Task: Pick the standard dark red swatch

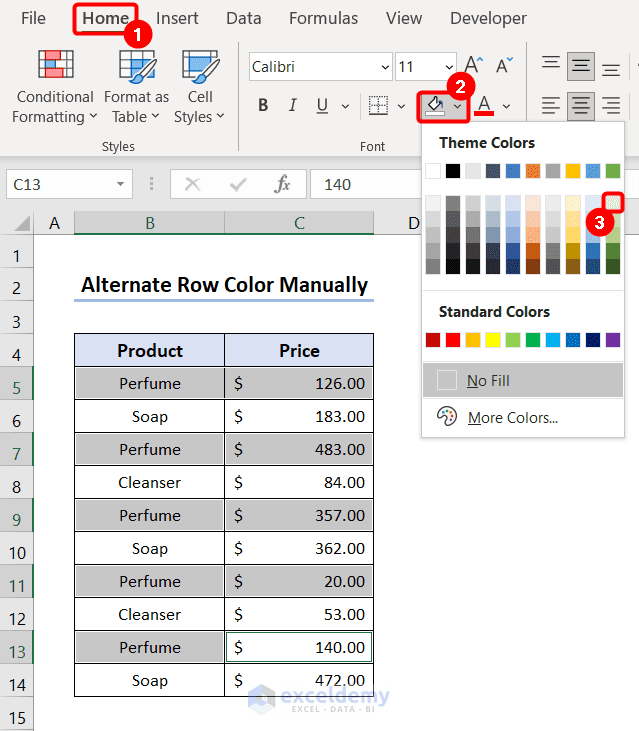Action: [x=433, y=340]
